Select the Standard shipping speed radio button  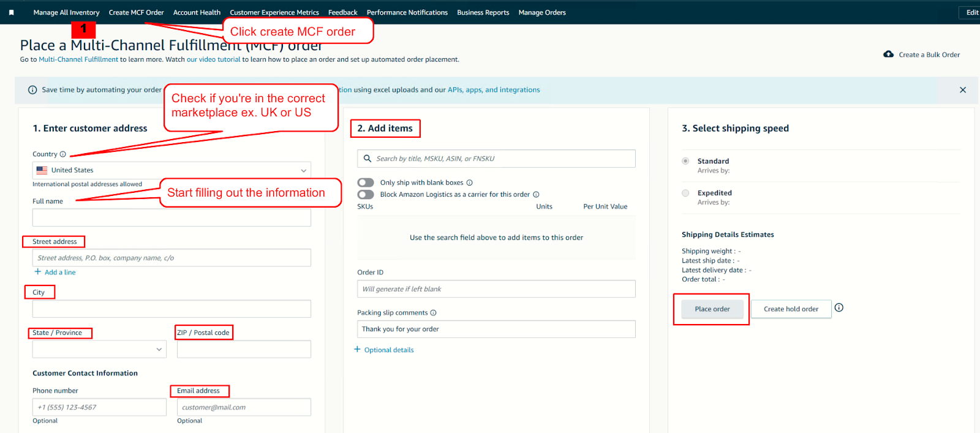pyautogui.click(x=685, y=161)
